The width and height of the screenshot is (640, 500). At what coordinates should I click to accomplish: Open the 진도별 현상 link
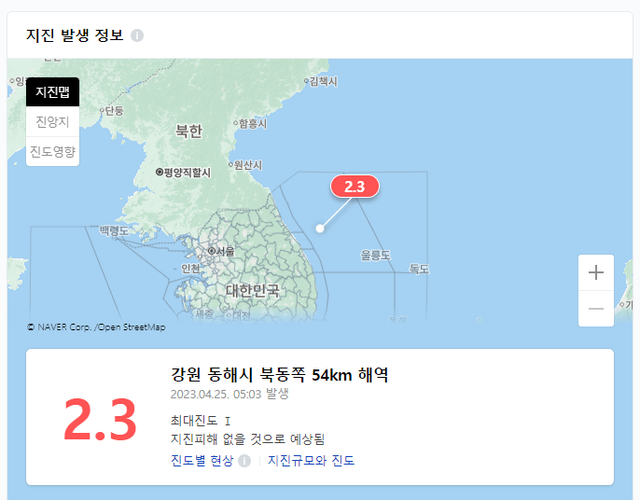click(202, 460)
